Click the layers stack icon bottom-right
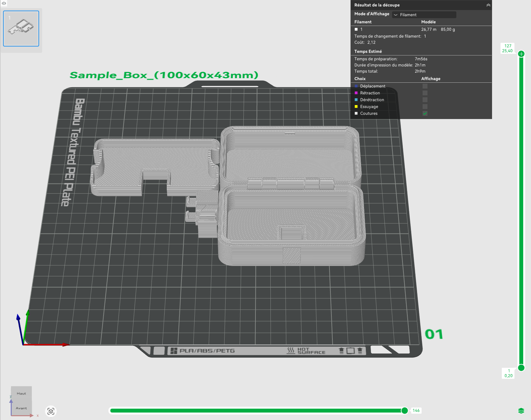The height and width of the screenshot is (420, 531). 521,411
